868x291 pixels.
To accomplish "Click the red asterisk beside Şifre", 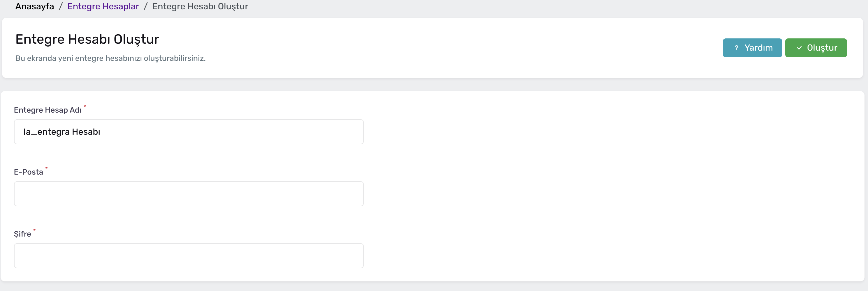I will tap(34, 230).
